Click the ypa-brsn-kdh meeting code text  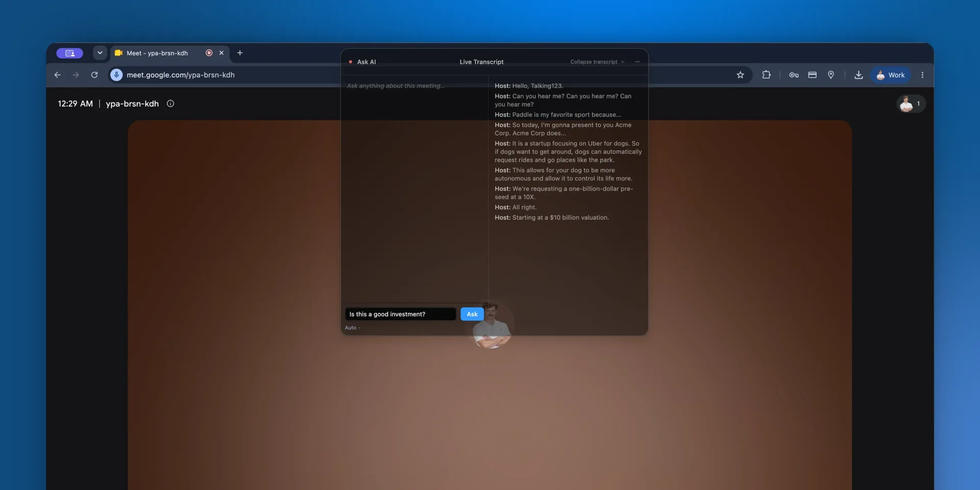click(x=132, y=104)
